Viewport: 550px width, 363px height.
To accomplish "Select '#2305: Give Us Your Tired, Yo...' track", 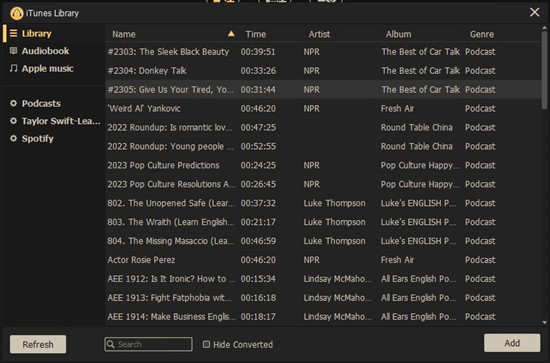I will (x=323, y=89).
